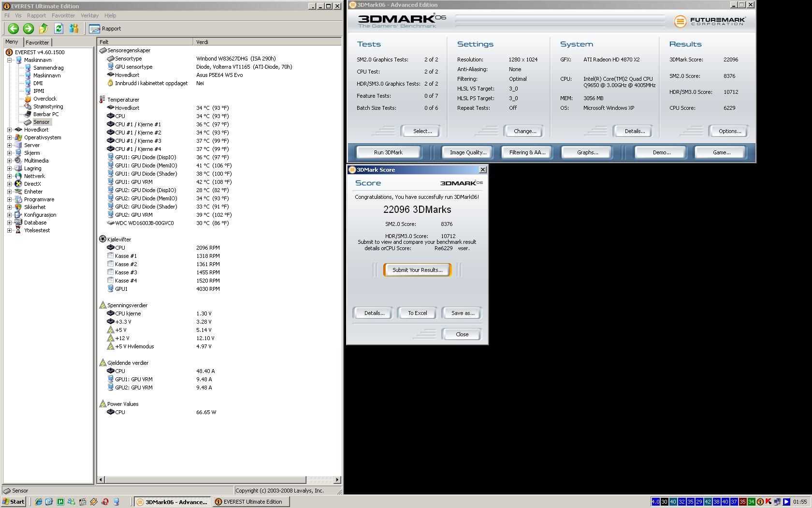This screenshot has height=508, width=812.
Task: Collapse the Maskinnavn tree node
Action: coord(9,60)
